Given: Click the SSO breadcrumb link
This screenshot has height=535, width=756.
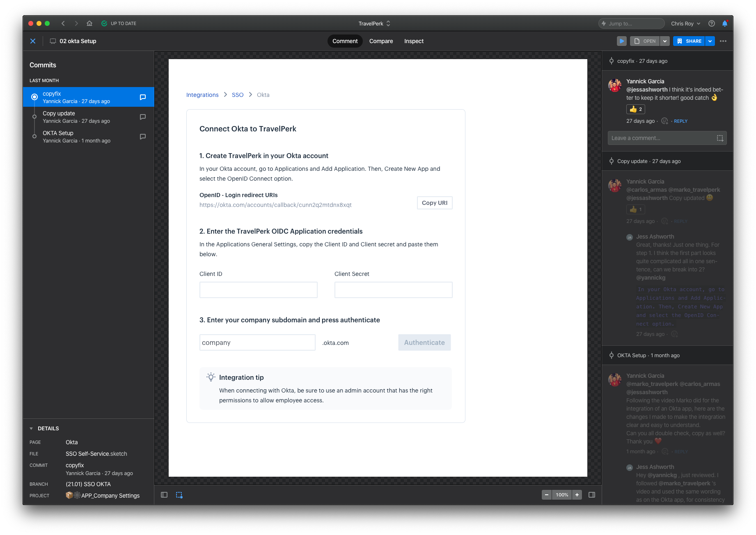Looking at the screenshot, I should tap(238, 95).
